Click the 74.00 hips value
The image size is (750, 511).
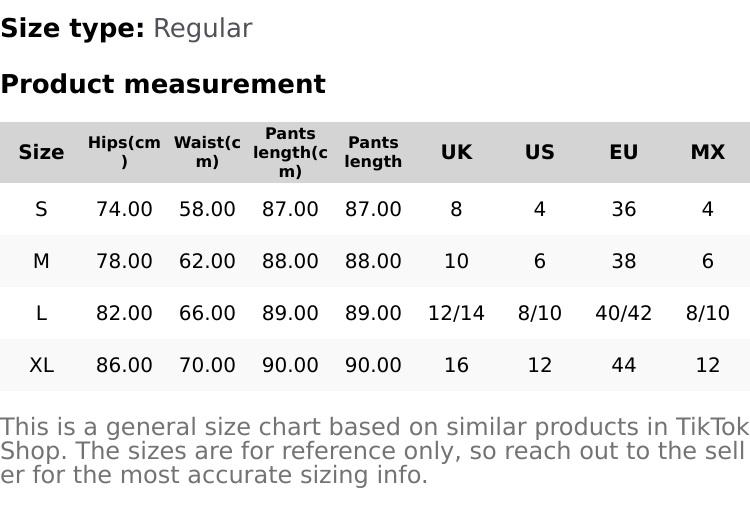pos(124,209)
